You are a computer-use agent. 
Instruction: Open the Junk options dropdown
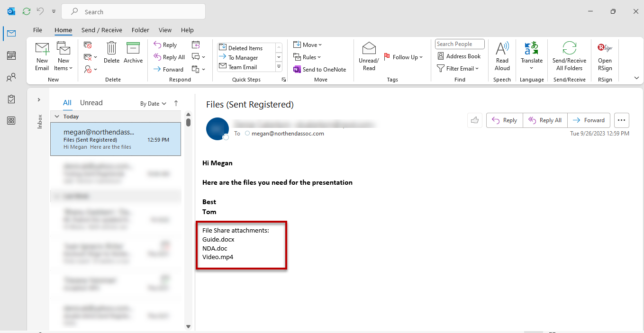point(91,69)
